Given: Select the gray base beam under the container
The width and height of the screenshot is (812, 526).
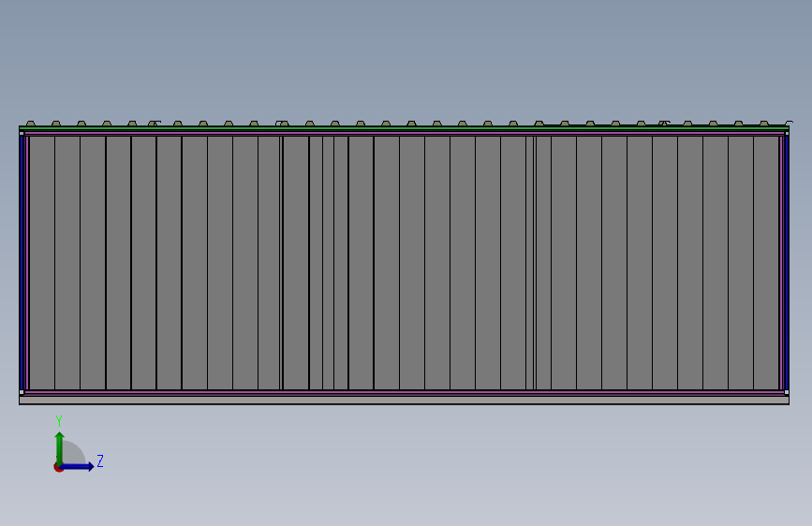Looking at the screenshot, I should click(x=404, y=401).
